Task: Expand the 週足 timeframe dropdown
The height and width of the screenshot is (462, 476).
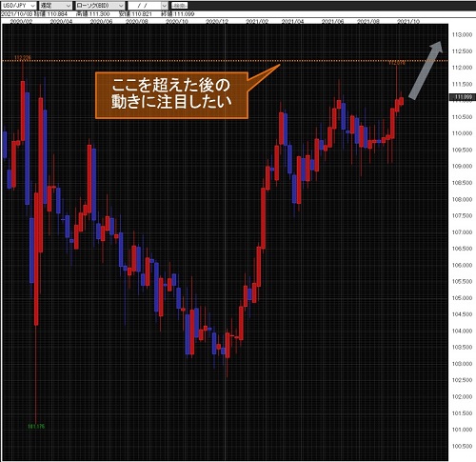Action: click(56, 6)
